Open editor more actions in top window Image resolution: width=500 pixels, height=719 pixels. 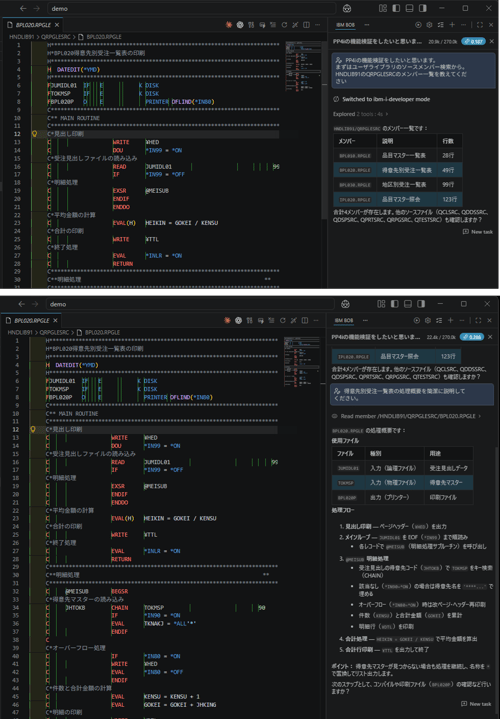pos(317,25)
